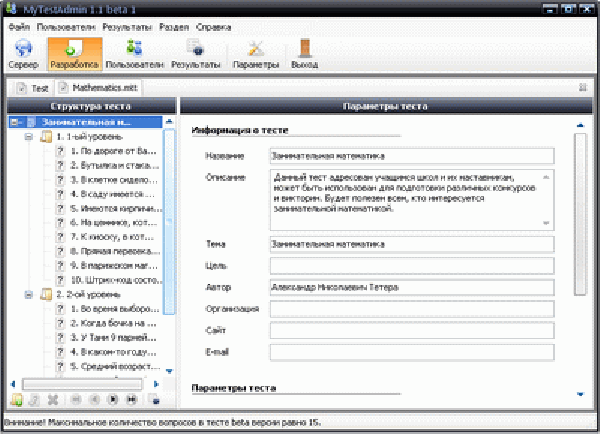Click the delete X icon below tree
Screen dimensions: 600x434
coord(53,400)
